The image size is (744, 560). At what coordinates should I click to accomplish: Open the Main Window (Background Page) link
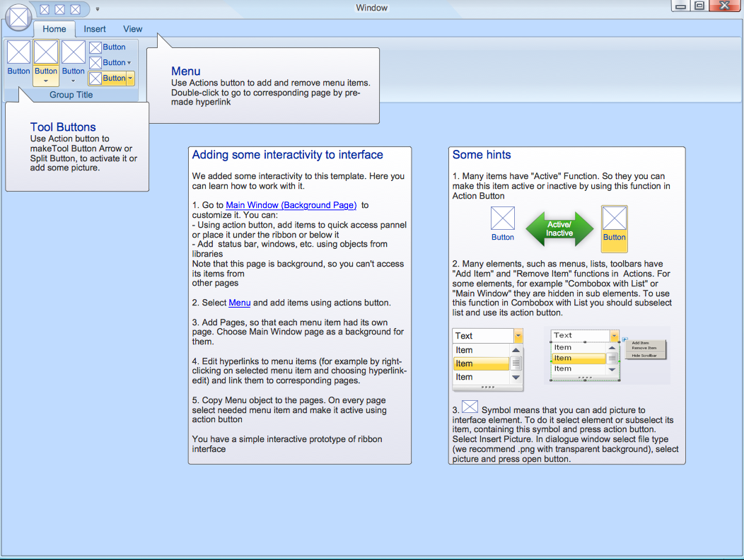point(291,205)
